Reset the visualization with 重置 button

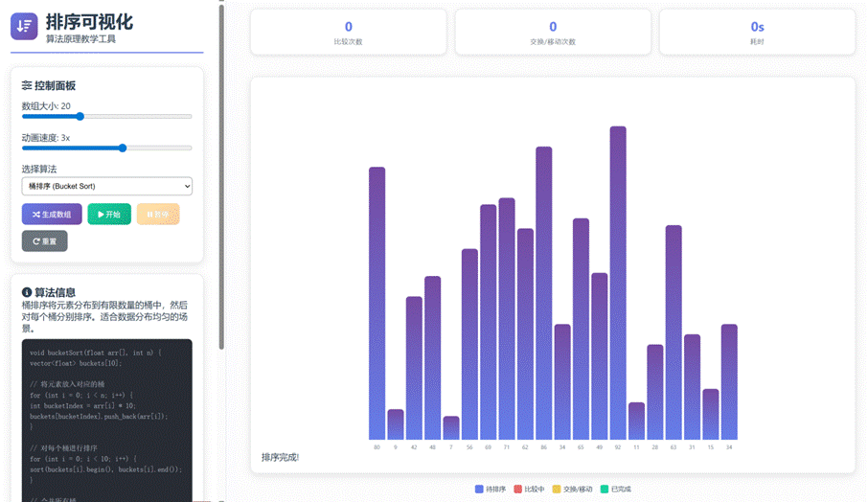coord(45,241)
